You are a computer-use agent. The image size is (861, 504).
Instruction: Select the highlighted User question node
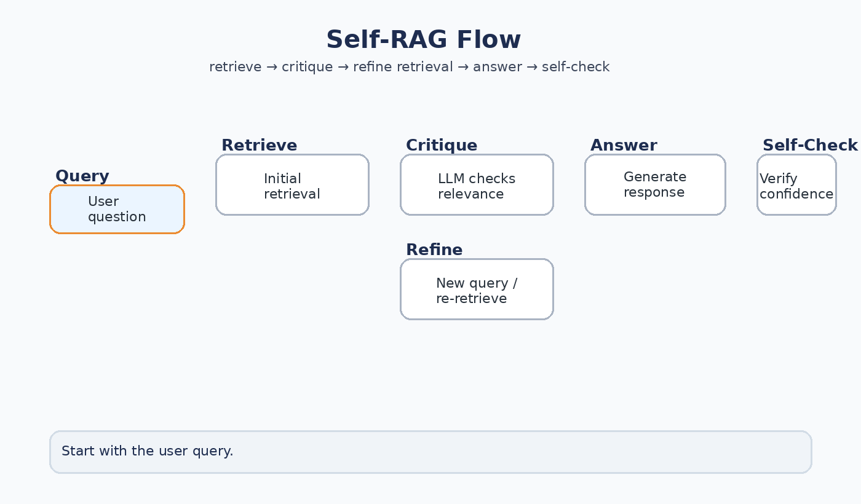click(117, 209)
